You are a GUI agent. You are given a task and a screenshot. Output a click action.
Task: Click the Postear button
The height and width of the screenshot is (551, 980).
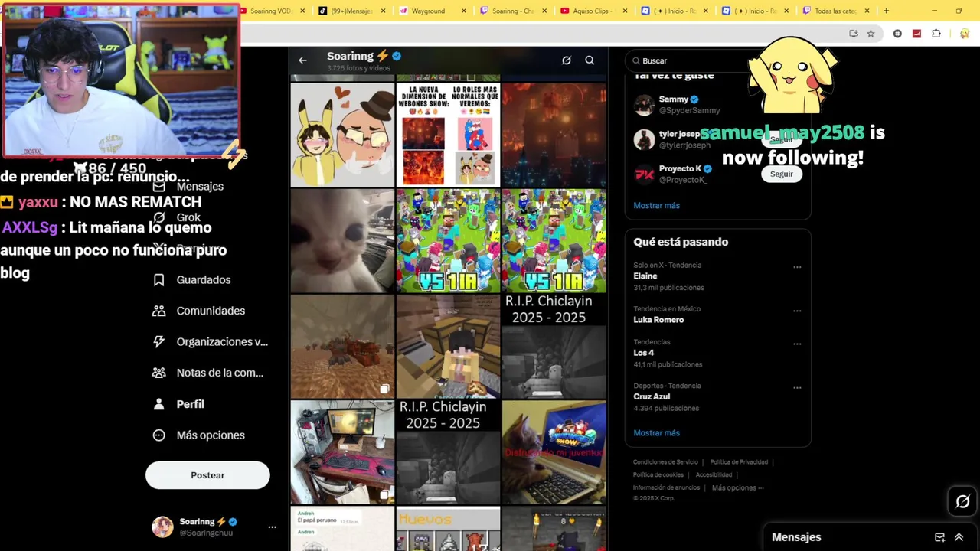point(207,475)
